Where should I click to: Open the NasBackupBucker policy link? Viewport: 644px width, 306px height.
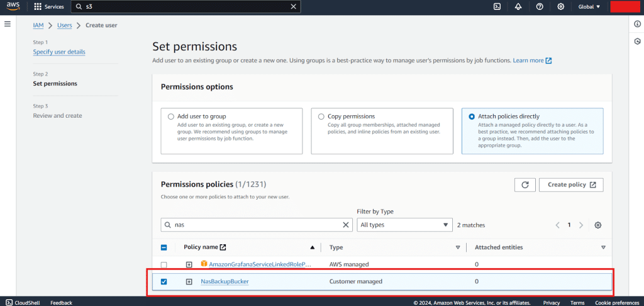coord(225,281)
